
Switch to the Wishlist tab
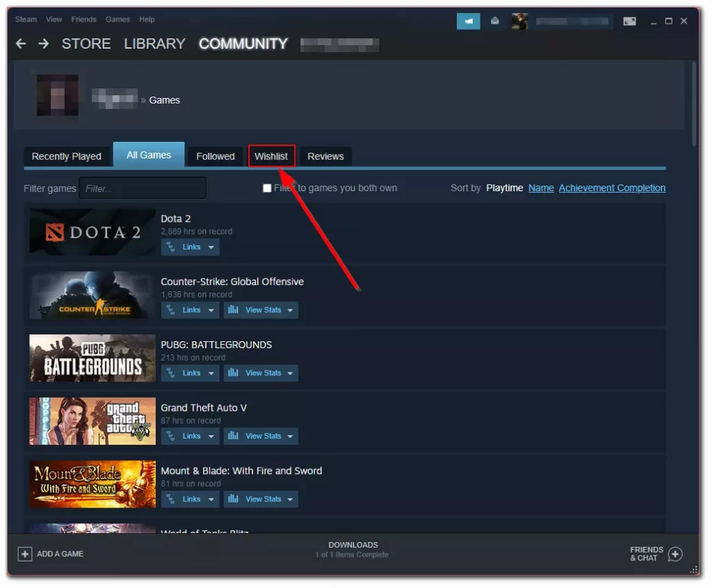click(272, 156)
